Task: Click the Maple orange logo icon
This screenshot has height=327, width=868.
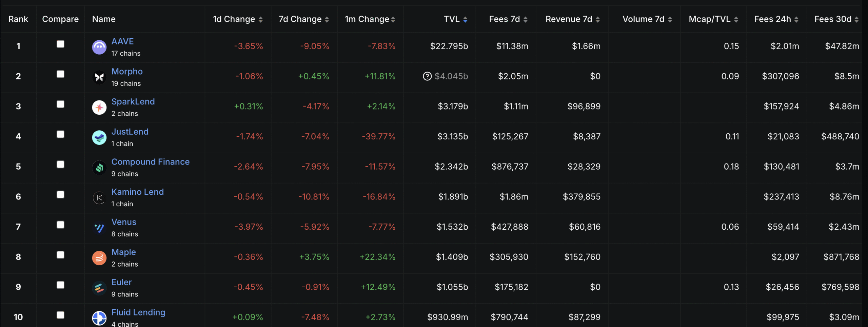Action: 99,258
